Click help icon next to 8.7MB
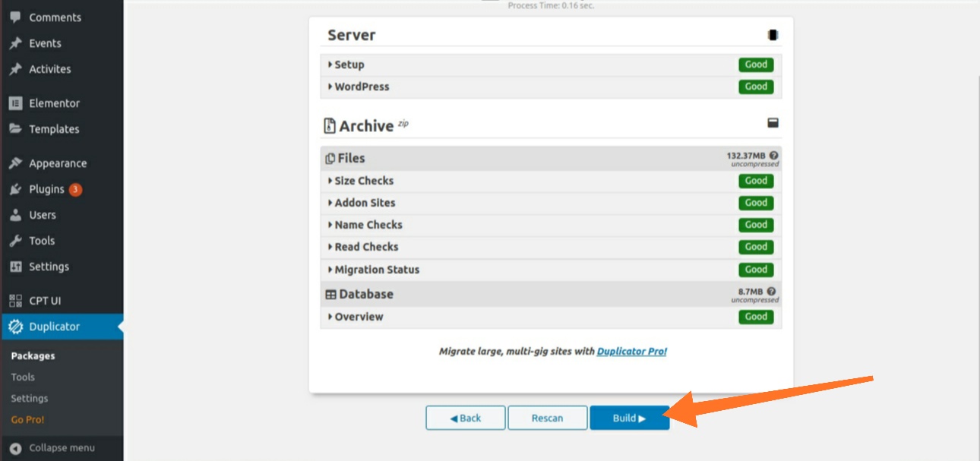 pos(771,291)
